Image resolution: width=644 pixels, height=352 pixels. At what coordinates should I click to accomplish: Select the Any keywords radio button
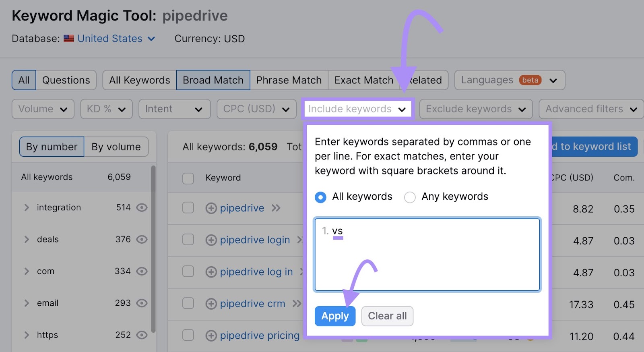[x=410, y=197]
